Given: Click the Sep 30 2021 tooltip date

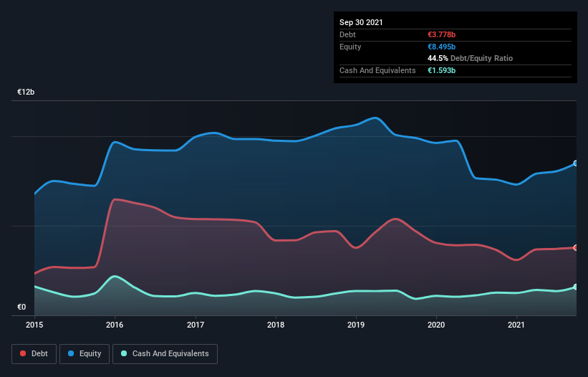Looking at the screenshot, I should [361, 22].
